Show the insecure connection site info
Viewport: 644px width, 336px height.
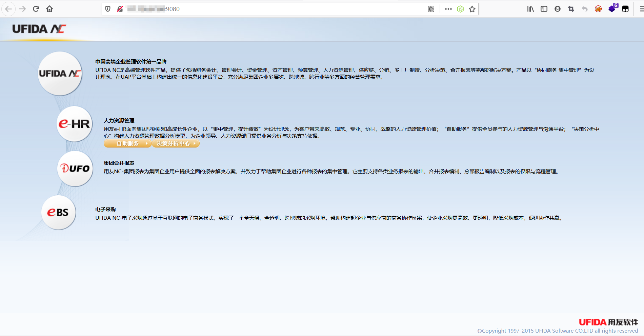[x=120, y=9]
